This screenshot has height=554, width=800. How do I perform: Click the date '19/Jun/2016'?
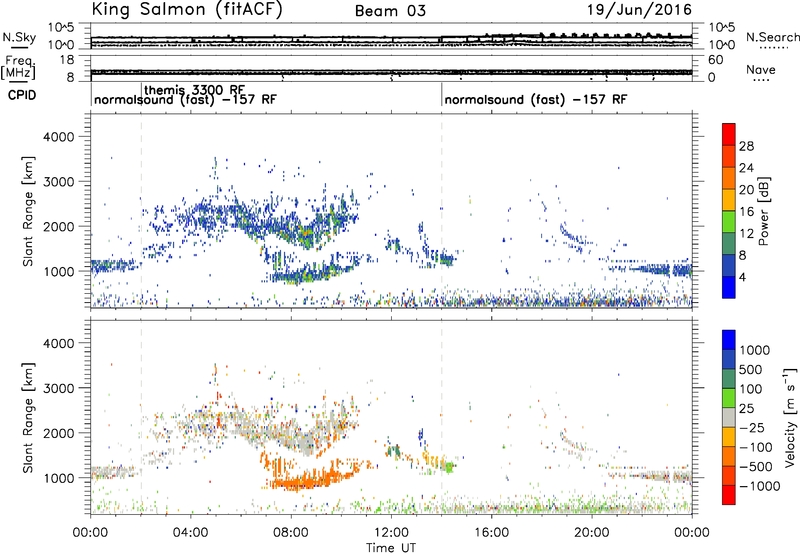[x=639, y=9]
